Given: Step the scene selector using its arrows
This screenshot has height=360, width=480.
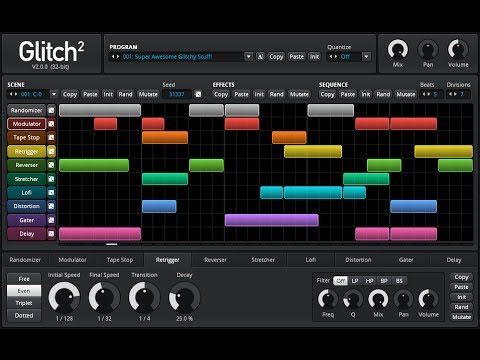Looking at the screenshot, I should coord(13,94).
